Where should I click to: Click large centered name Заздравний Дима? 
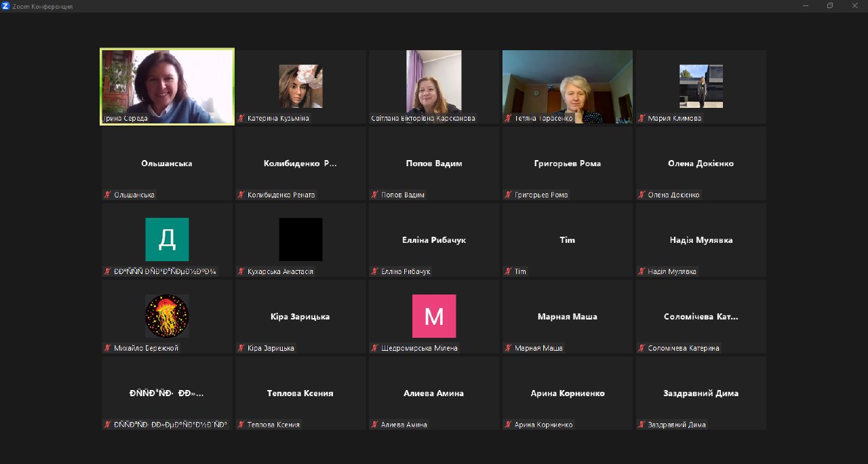pyautogui.click(x=701, y=393)
